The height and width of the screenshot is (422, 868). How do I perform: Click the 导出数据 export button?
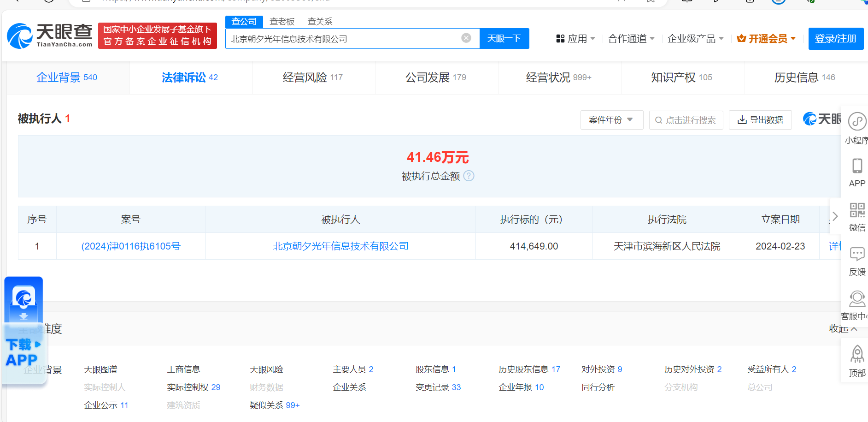pyautogui.click(x=760, y=120)
